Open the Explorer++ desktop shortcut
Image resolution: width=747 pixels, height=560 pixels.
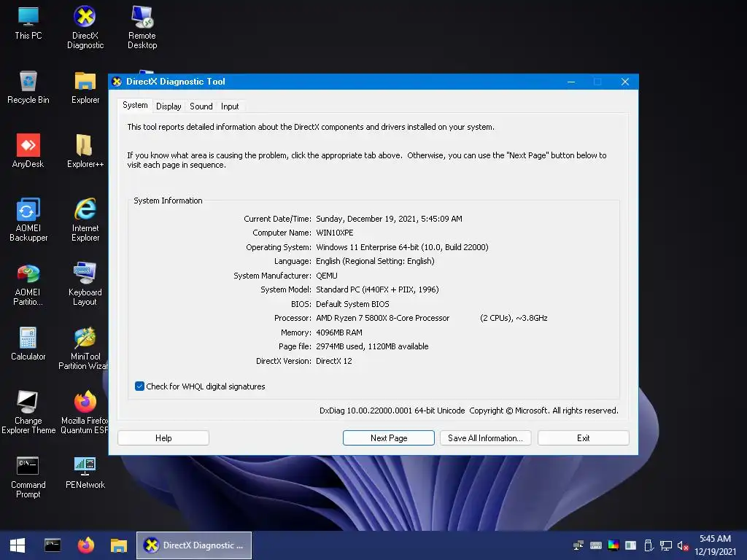(85, 152)
